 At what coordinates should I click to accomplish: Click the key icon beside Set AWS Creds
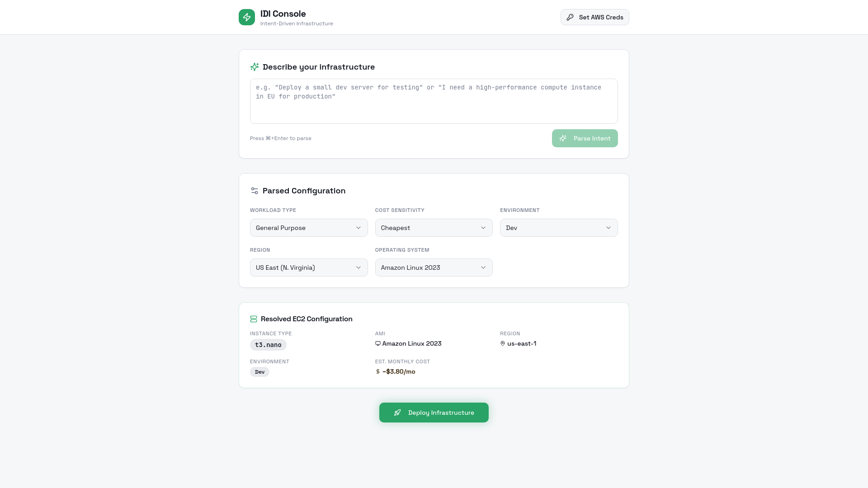[570, 17]
